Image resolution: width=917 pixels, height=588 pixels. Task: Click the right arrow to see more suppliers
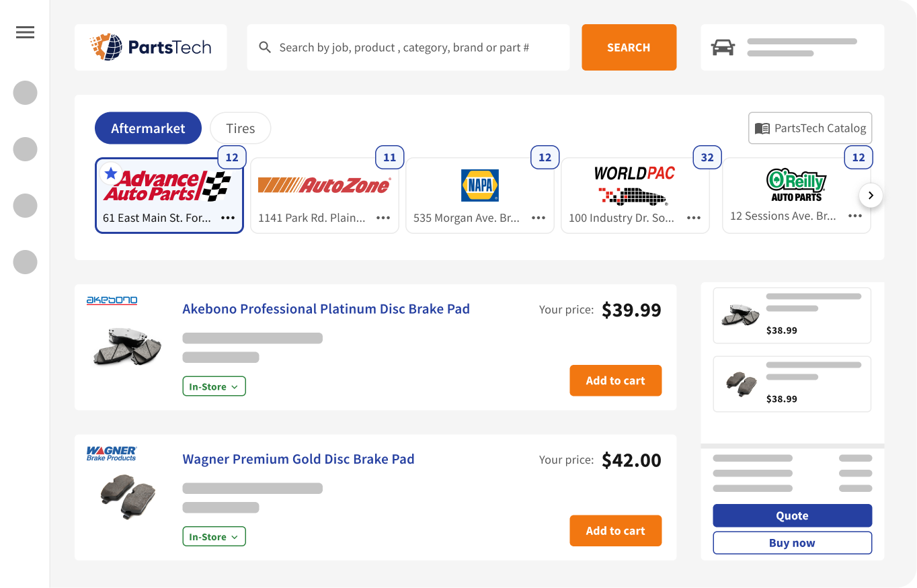[x=871, y=195]
